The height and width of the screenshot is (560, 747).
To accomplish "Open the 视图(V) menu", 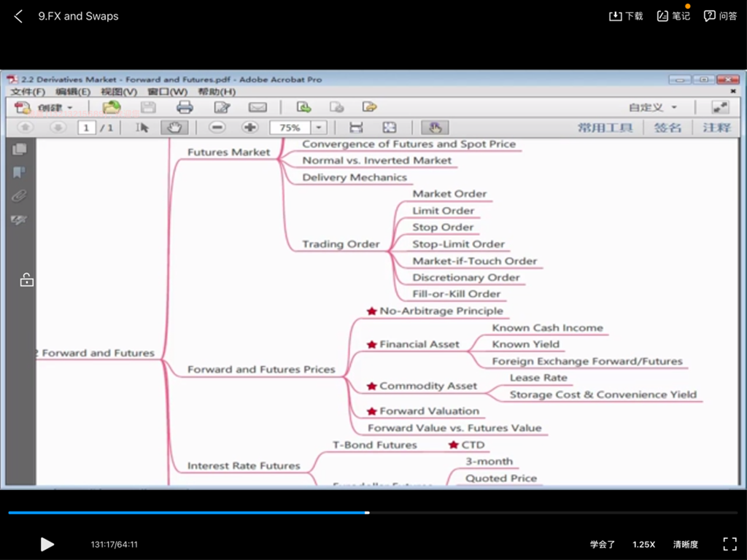I will [119, 91].
